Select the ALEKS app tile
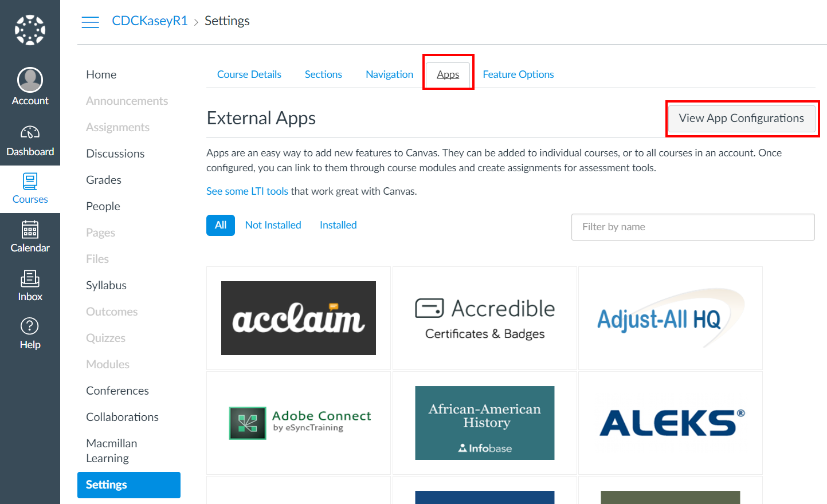Image resolution: width=827 pixels, height=504 pixels. coord(671,423)
